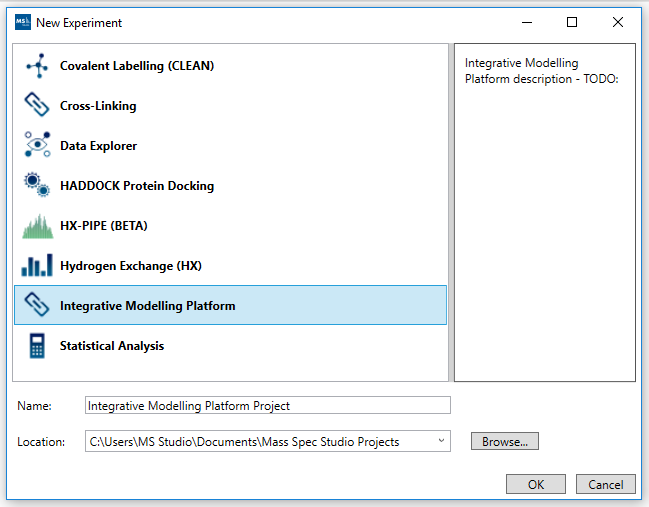Select Integrative Modelling Platform label

tap(148, 306)
